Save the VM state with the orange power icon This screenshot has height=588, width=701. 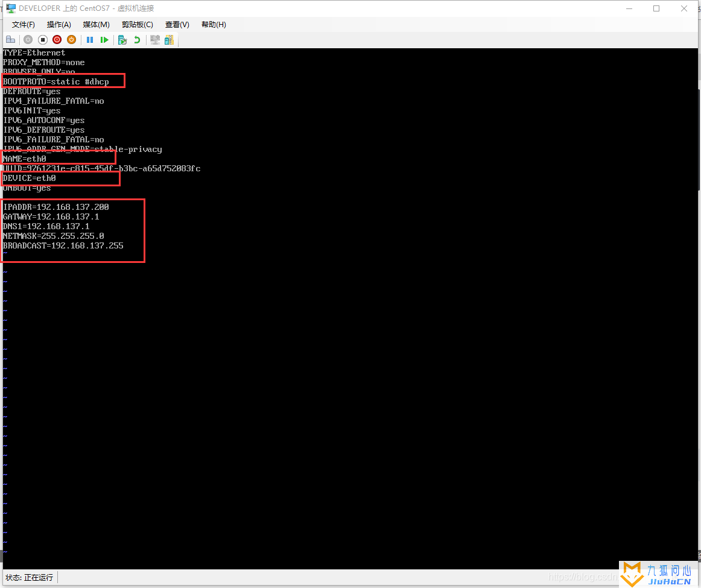click(x=71, y=40)
